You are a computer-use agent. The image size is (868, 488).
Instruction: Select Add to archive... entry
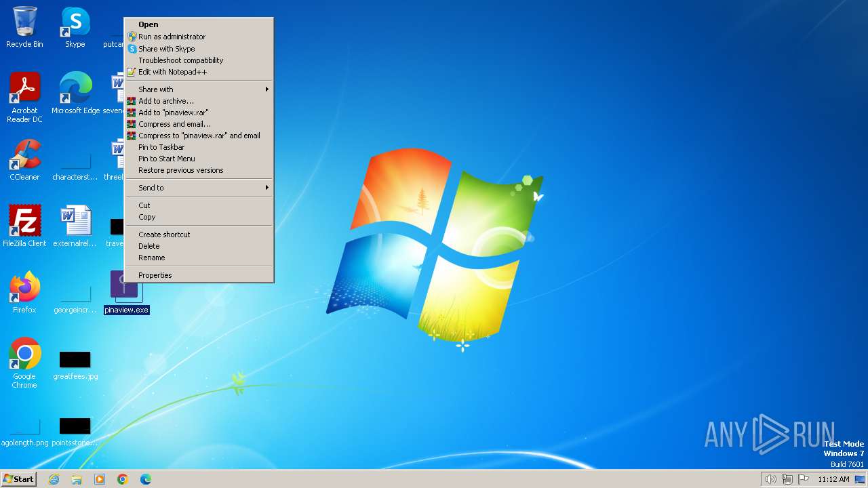click(199, 101)
